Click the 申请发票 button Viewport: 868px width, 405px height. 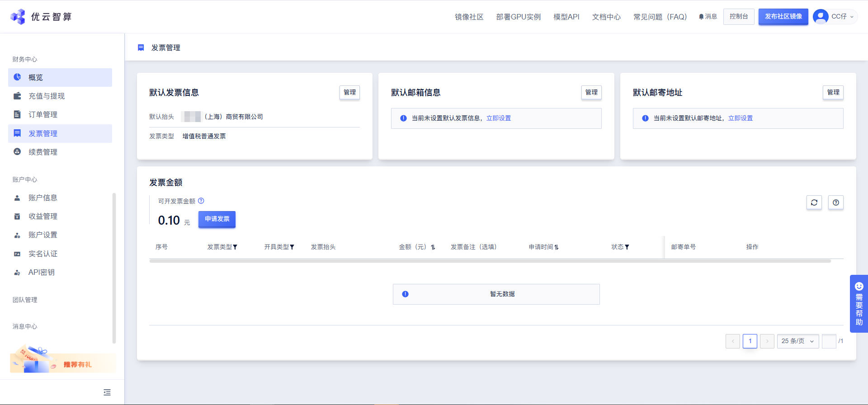tap(217, 219)
